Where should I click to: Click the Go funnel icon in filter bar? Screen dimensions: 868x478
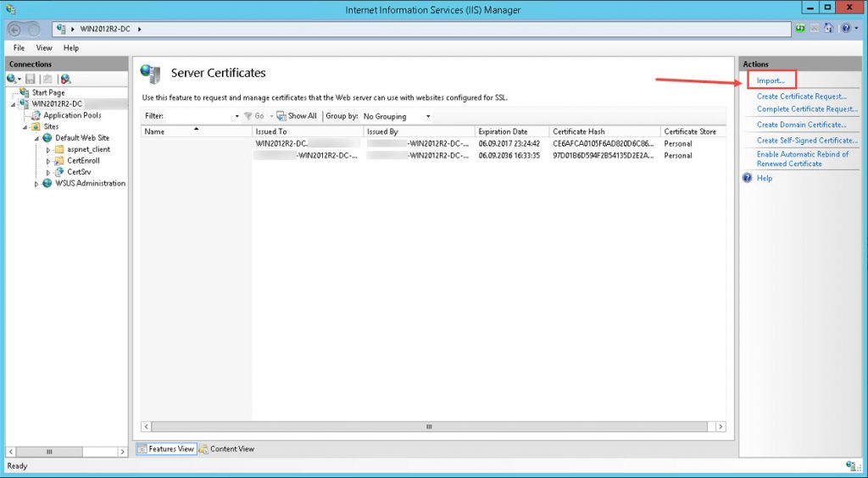point(248,116)
